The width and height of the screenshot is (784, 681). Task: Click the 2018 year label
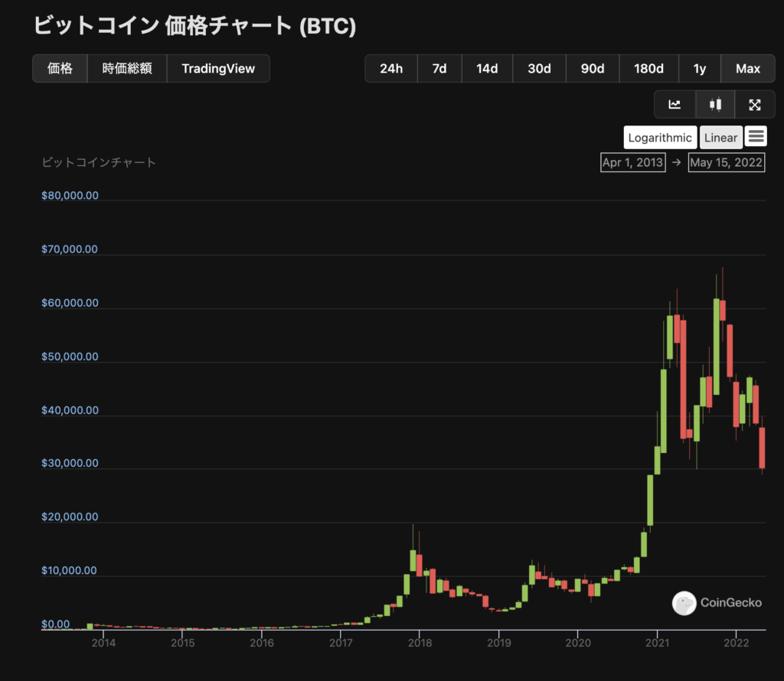click(420, 643)
